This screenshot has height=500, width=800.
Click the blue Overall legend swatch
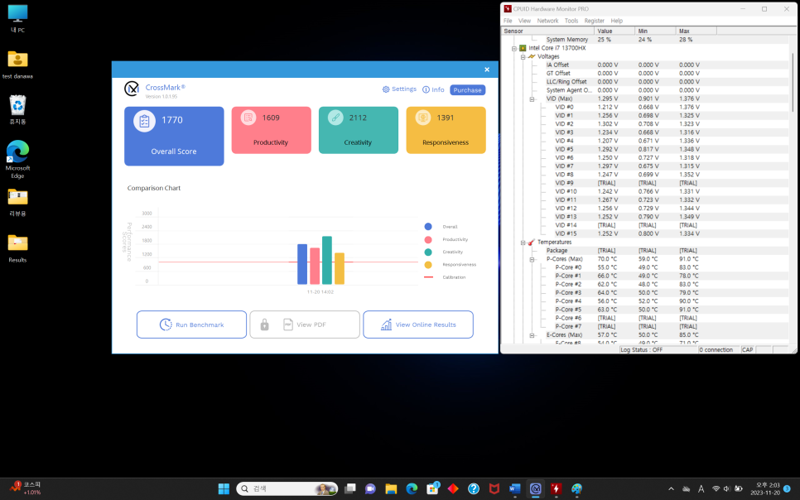point(428,227)
